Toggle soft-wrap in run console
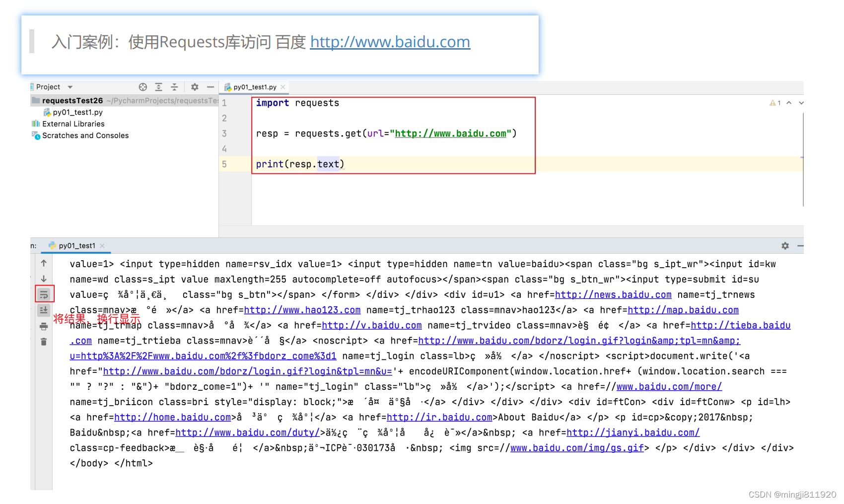Screen dimensions: 844x504 (x=44, y=294)
